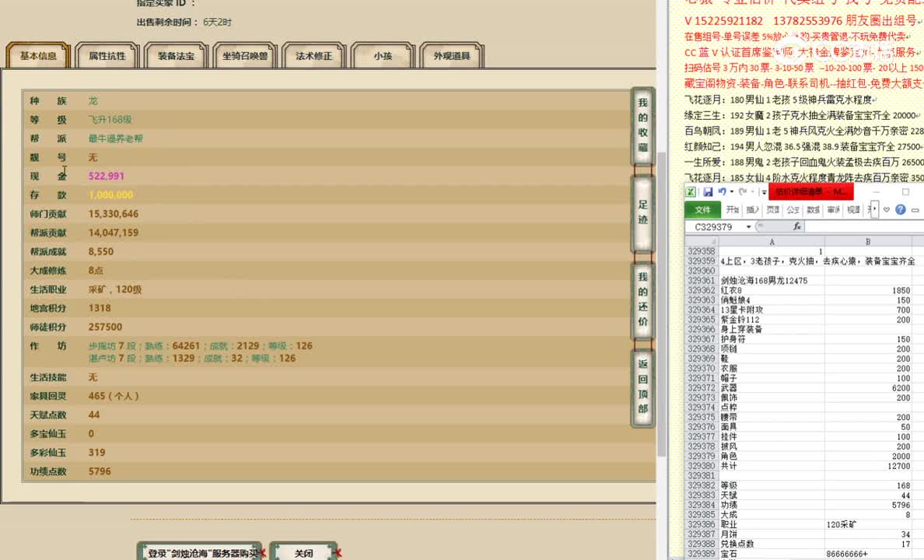Click the red X icon beside the login button
Screen dimensions: 924x560
(262, 552)
